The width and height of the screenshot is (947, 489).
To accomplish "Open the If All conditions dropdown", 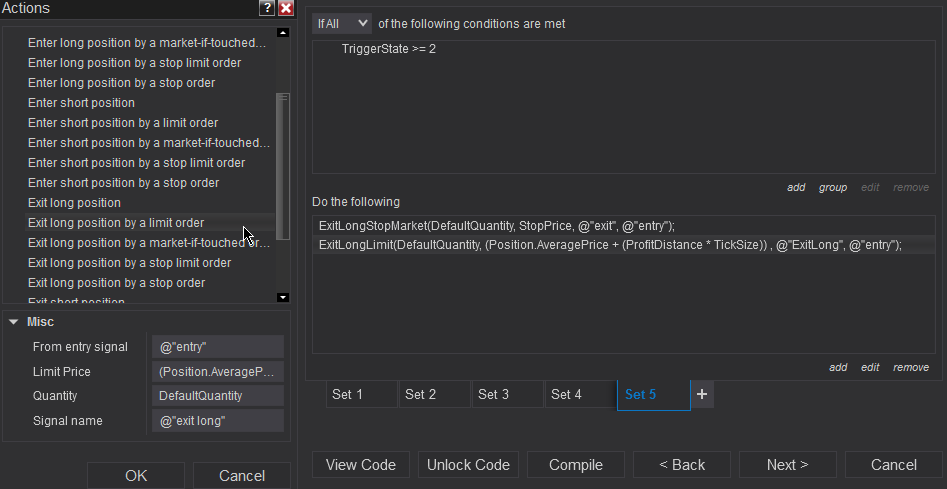I will (342, 23).
